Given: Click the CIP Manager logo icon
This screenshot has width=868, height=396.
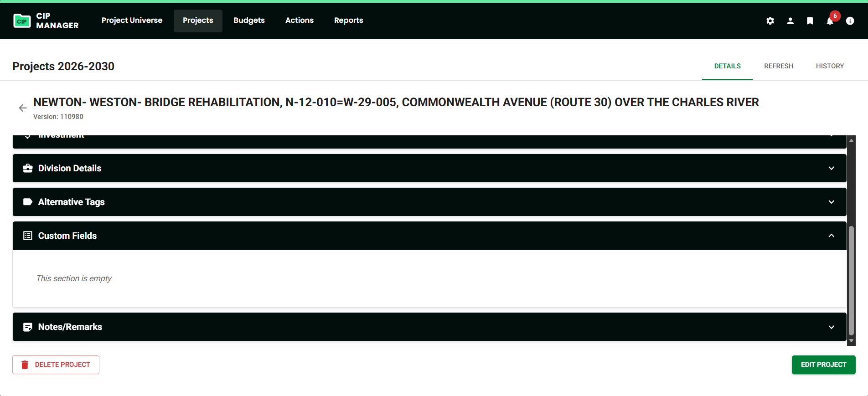Looking at the screenshot, I should point(22,21).
